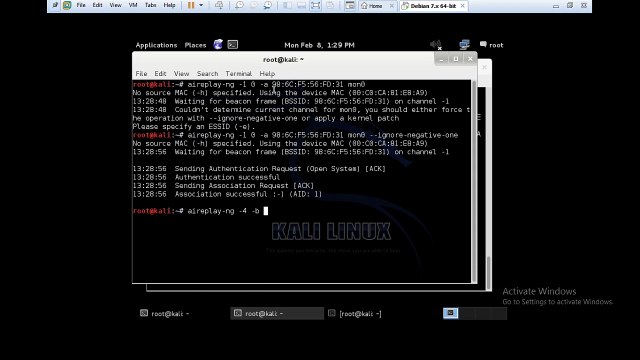
Task: Click the root@kali terminal title bar
Action: 283,60
